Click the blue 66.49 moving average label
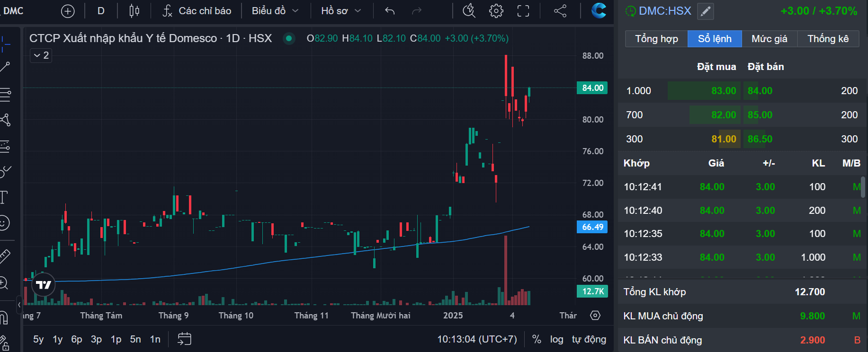Screen dimensions: 868x352 click(x=592, y=227)
